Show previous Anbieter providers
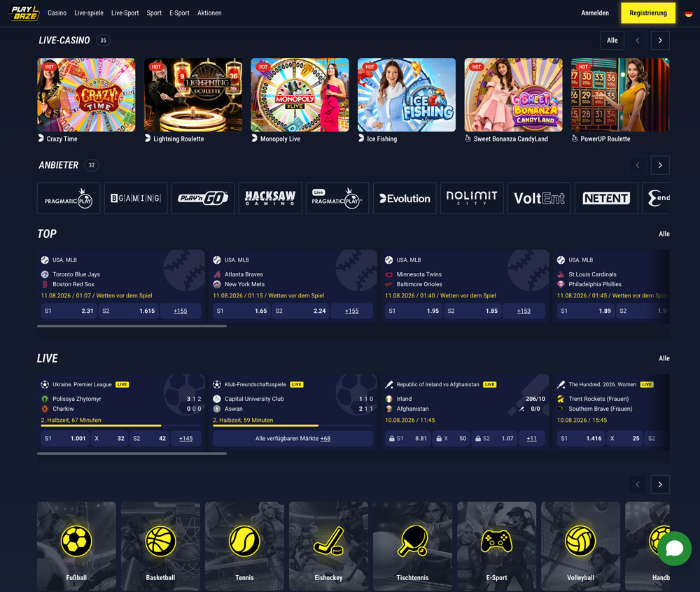700x592 pixels. tap(638, 165)
